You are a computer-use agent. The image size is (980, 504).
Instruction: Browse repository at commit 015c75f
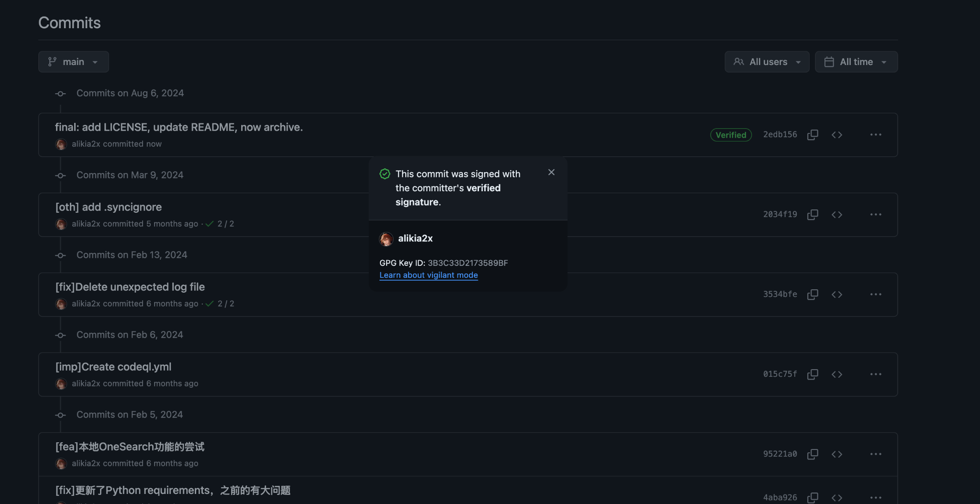(x=837, y=374)
